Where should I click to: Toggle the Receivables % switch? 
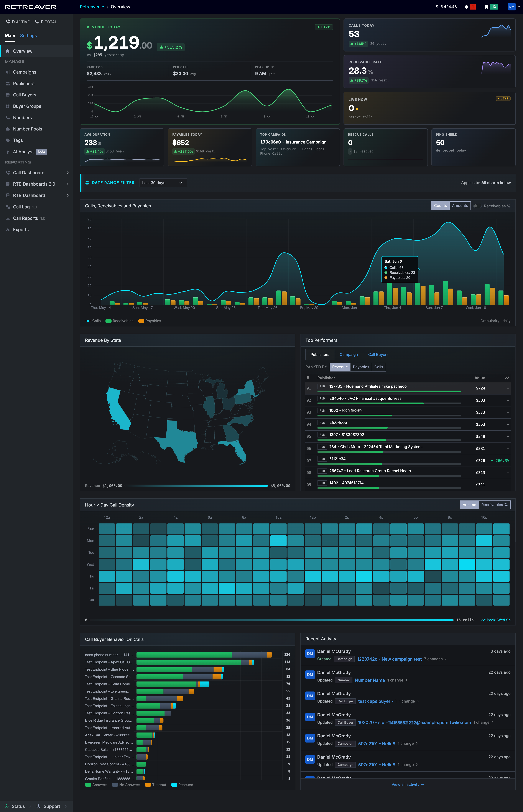[477, 206]
